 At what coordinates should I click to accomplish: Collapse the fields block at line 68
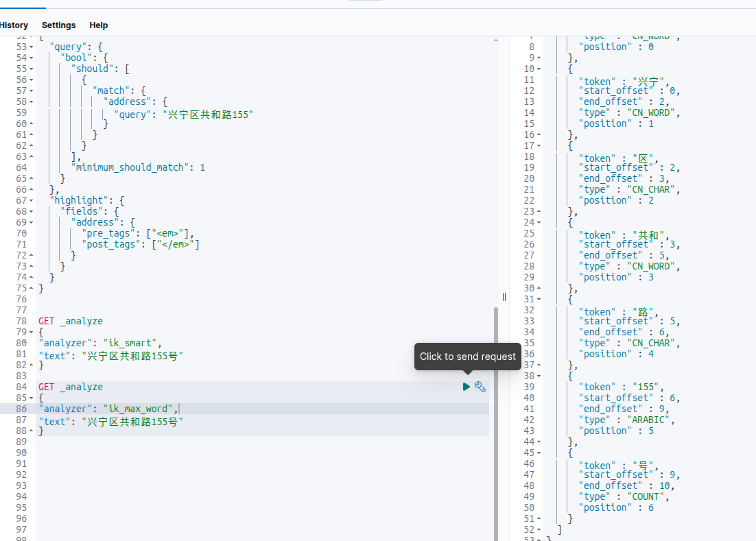[x=32, y=211]
